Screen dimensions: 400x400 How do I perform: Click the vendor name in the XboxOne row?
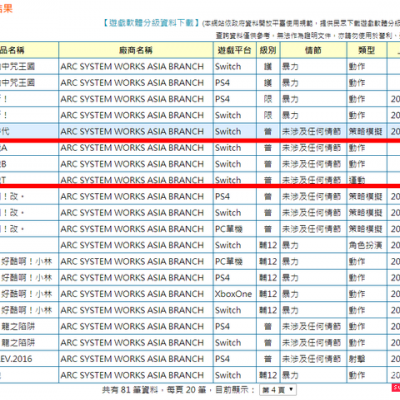point(132,294)
